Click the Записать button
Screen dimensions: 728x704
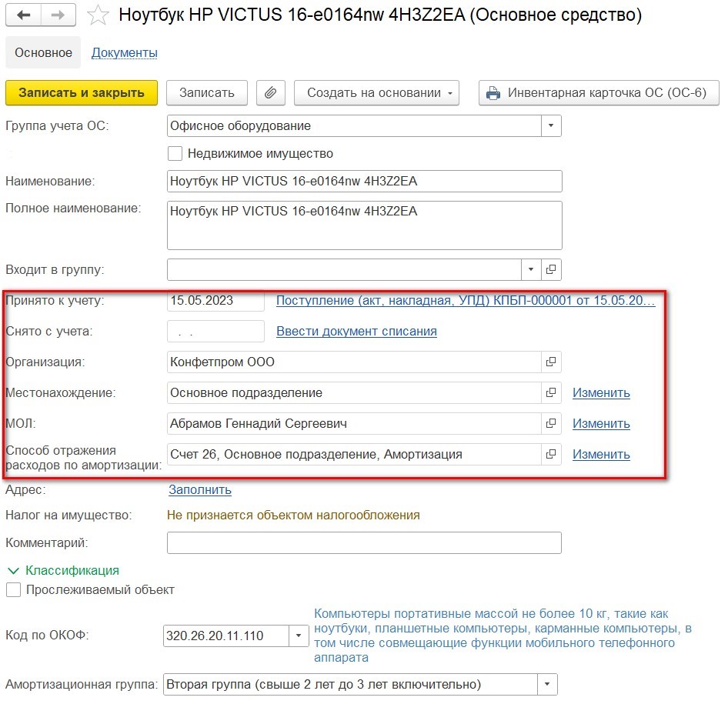pyautogui.click(x=206, y=93)
